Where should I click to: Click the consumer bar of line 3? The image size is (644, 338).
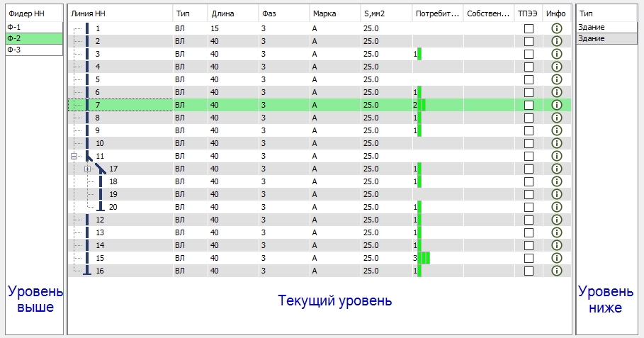(x=419, y=54)
